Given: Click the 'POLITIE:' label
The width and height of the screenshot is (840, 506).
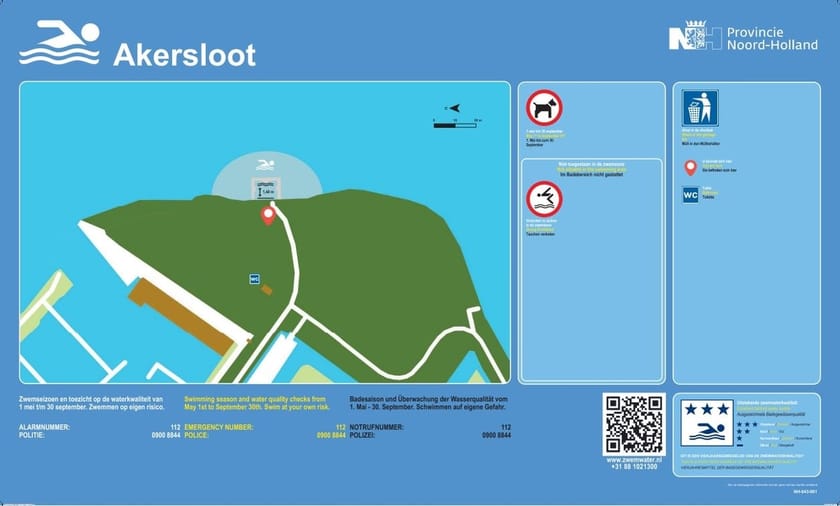Looking at the screenshot, I should [x=32, y=435].
